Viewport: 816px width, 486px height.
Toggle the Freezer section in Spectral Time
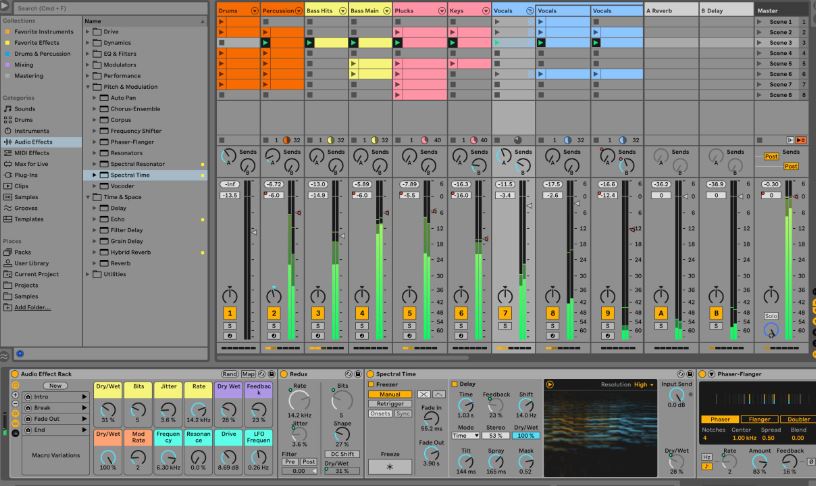pos(372,384)
